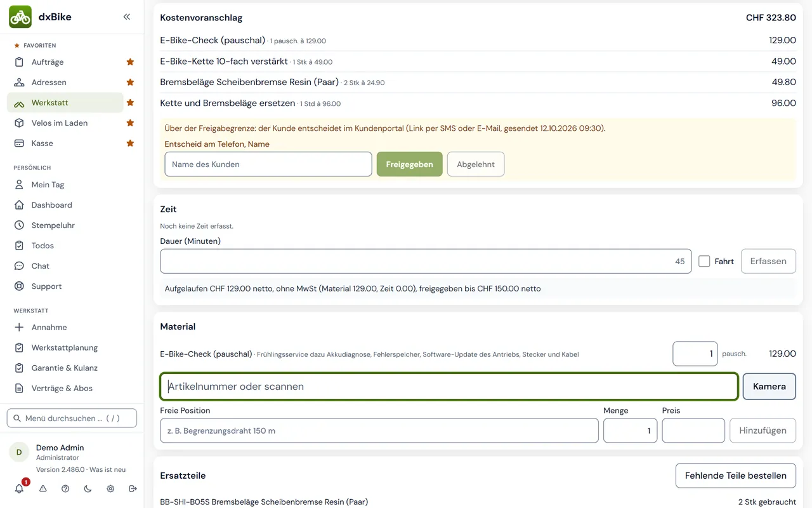Open Mein Tag person icon
The image size is (812, 508).
click(19, 185)
